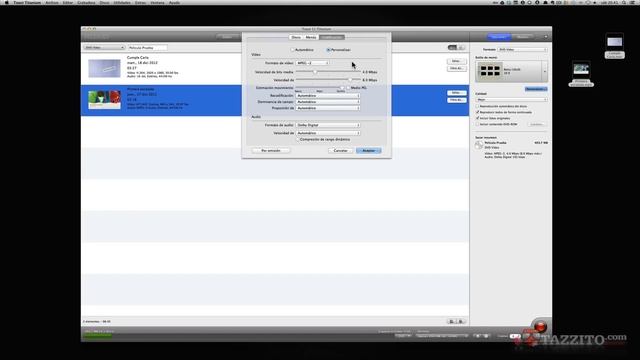Open Spotlight search in menu bar

pyautogui.click(x=624, y=2)
